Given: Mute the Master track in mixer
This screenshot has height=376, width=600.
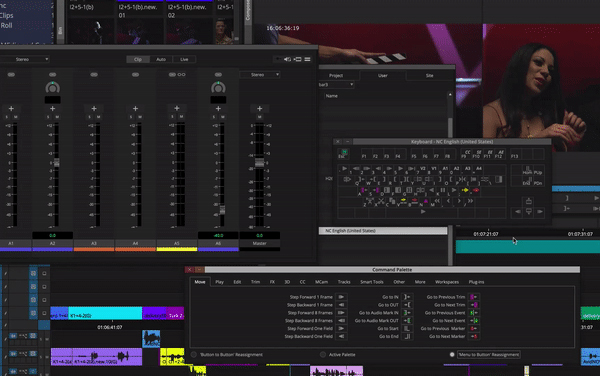Looking at the screenshot, I should (259, 117).
